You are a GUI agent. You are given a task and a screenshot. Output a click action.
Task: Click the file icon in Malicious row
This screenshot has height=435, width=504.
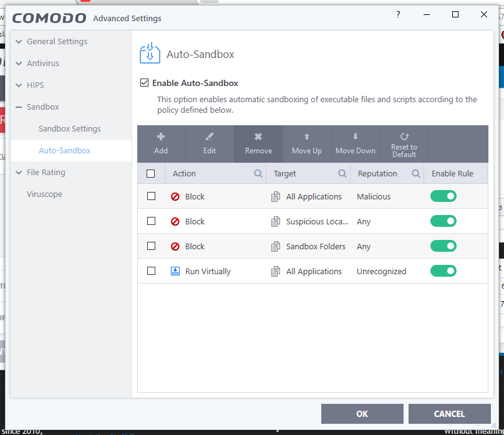coord(276,196)
